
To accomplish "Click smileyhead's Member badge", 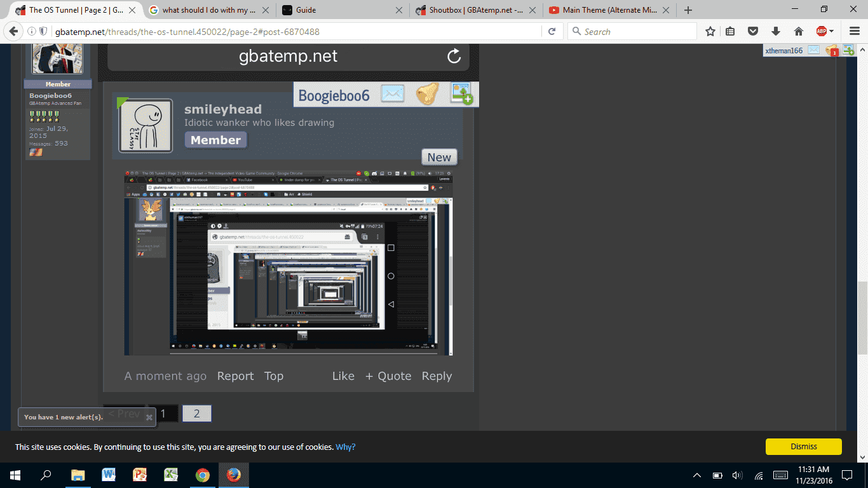I will pyautogui.click(x=216, y=140).
